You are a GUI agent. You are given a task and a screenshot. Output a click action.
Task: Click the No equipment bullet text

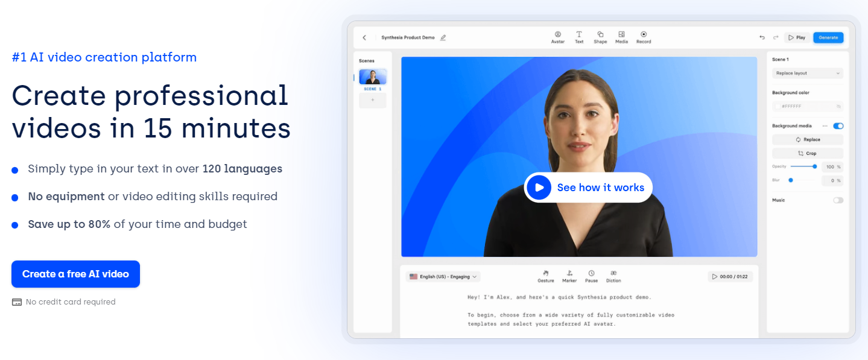[153, 197]
